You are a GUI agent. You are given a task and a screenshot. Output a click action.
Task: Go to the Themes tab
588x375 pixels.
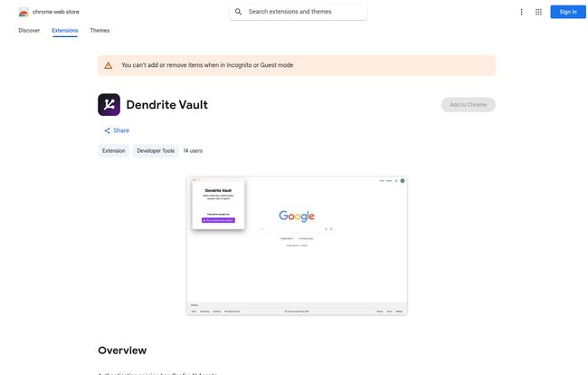tap(100, 31)
